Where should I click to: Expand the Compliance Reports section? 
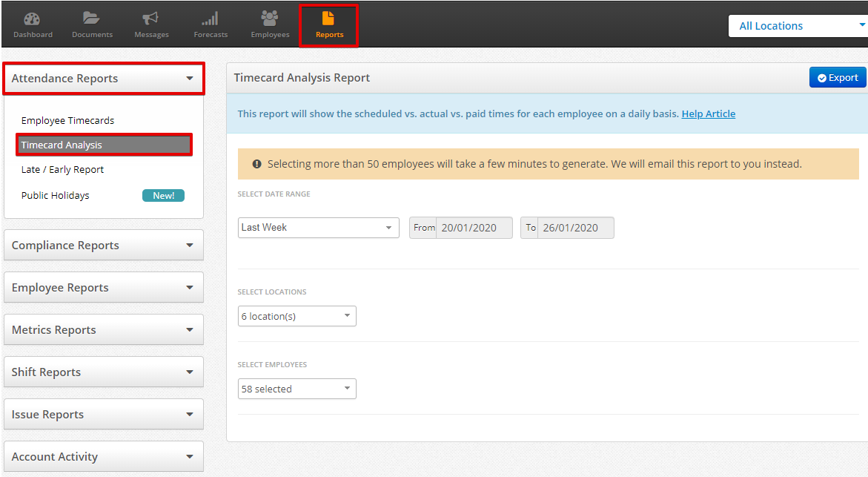click(x=104, y=245)
